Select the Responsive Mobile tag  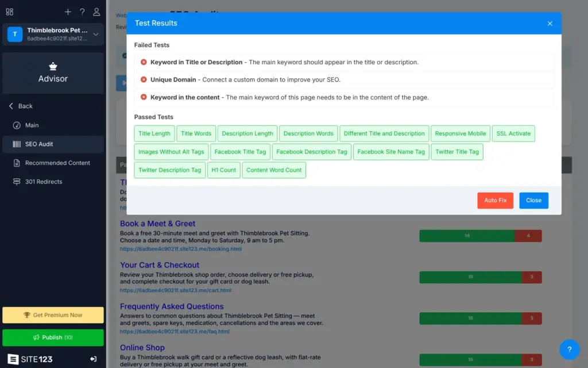(x=460, y=133)
